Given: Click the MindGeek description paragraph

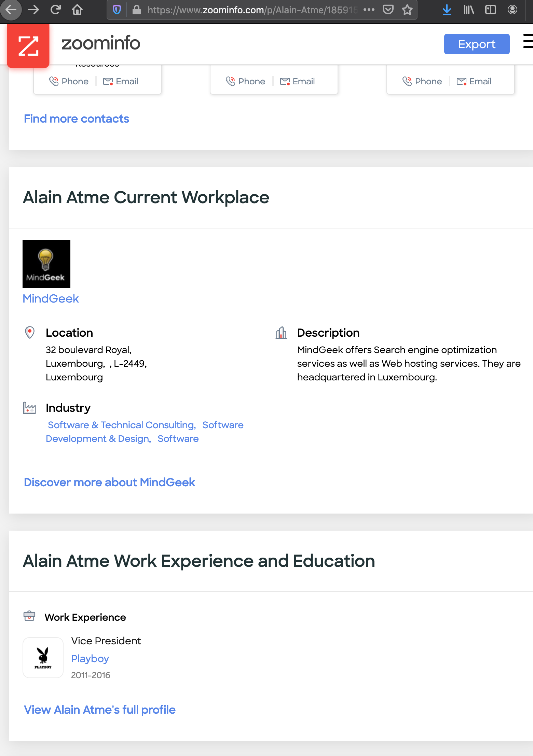Looking at the screenshot, I should click(409, 363).
